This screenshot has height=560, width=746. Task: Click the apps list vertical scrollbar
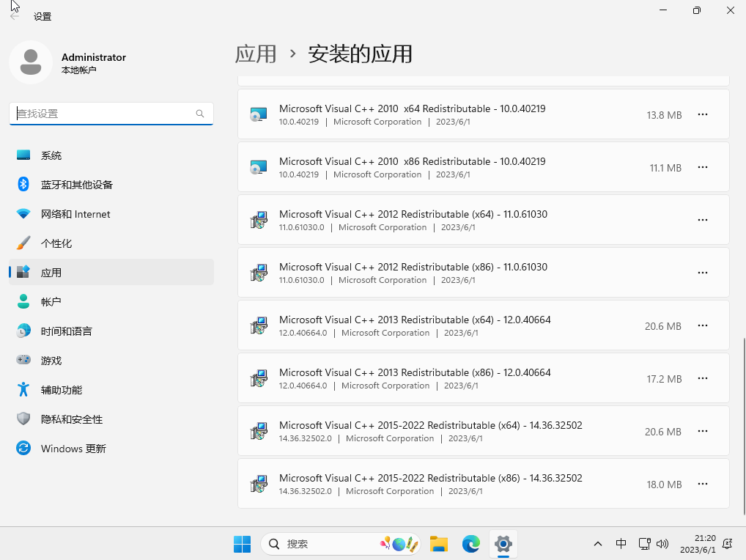[744, 426]
